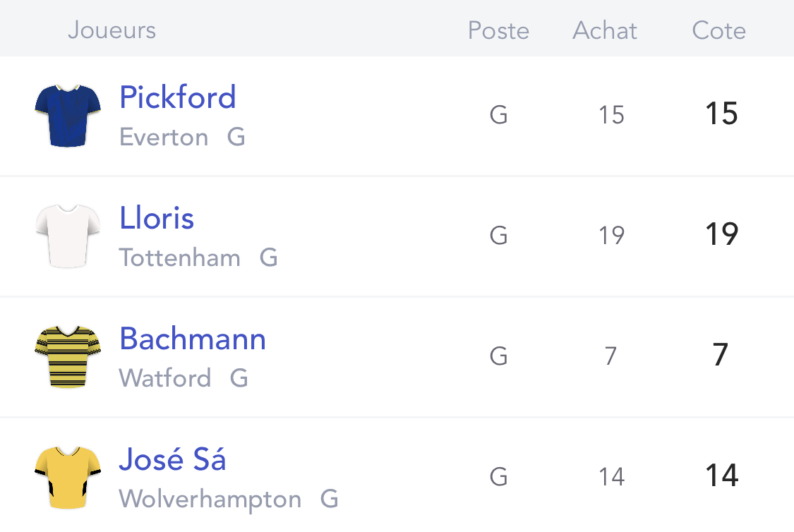
Task: Sort by the Cote column header
Action: click(x=718, y=30)
